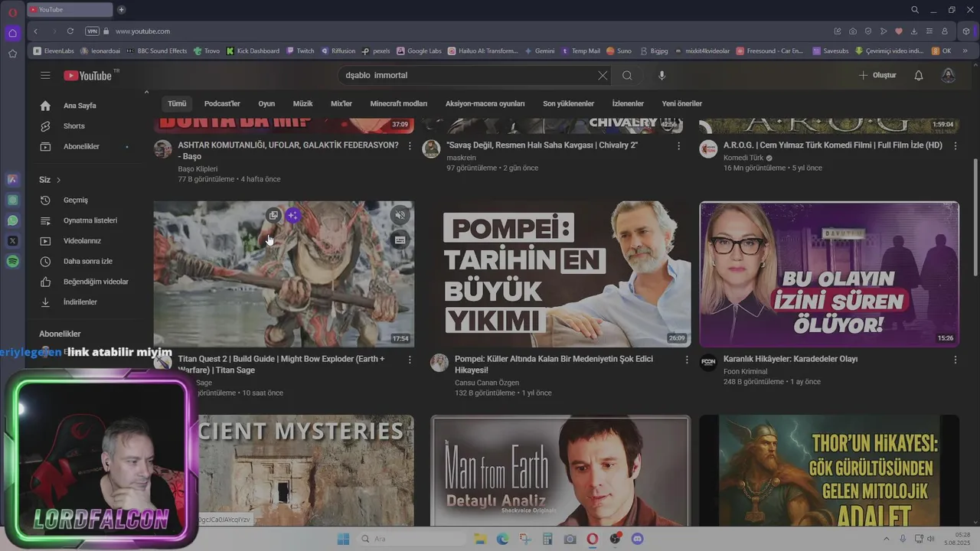Image resolution: width=980 pixels, height=551 pixels.
Task: Open the Spotify icon in Opera sidebar
Action: (x=12, y=261)
